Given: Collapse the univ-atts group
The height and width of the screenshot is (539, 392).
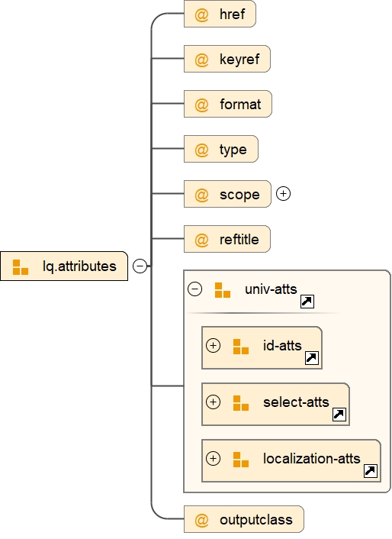Looking at the screenshot, I should tap(195, 289).
